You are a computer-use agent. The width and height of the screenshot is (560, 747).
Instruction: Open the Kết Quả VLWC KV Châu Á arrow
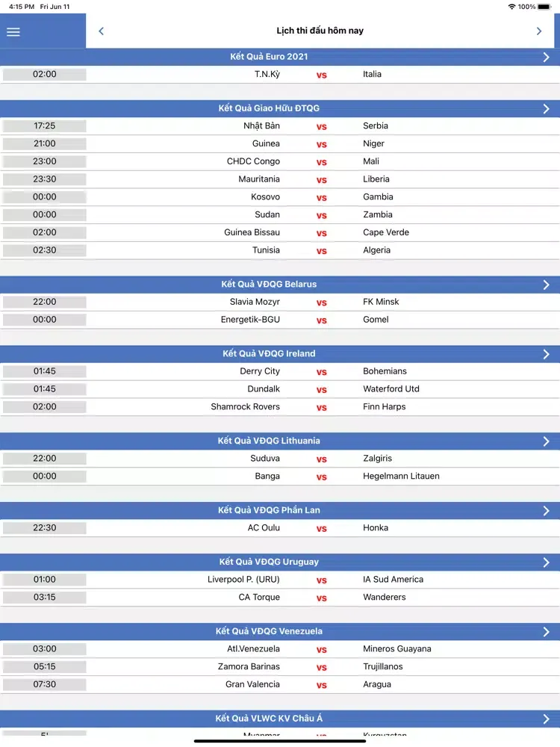[546, 719]
